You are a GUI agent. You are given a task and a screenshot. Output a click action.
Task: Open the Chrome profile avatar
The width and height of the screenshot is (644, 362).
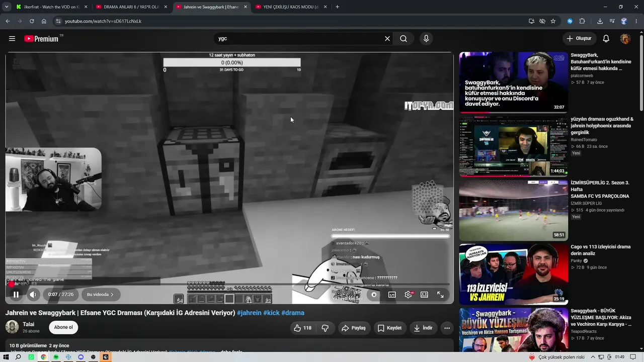point(624,21)
